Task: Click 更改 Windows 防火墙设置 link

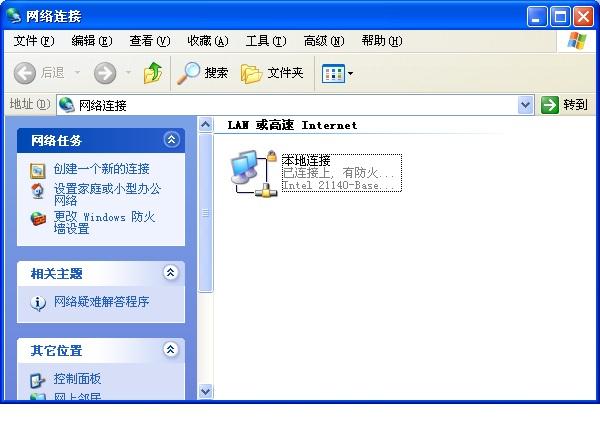Action: 106,222
